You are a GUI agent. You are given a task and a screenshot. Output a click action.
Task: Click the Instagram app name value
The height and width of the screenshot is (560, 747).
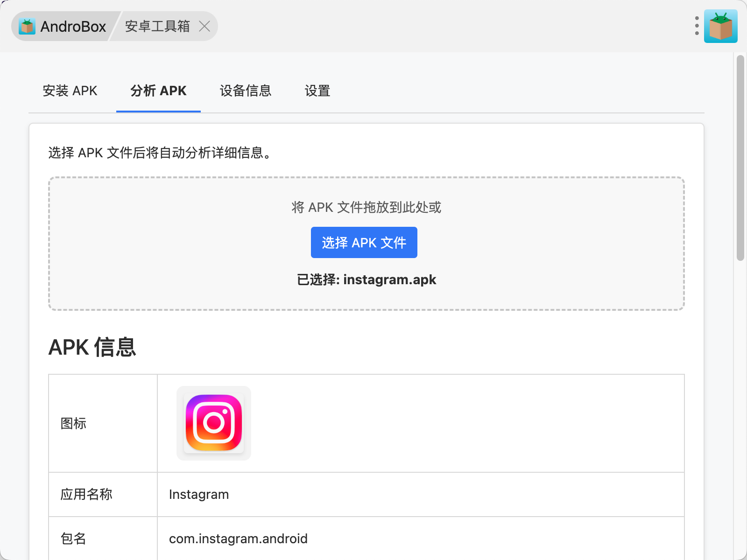(199, 495)
